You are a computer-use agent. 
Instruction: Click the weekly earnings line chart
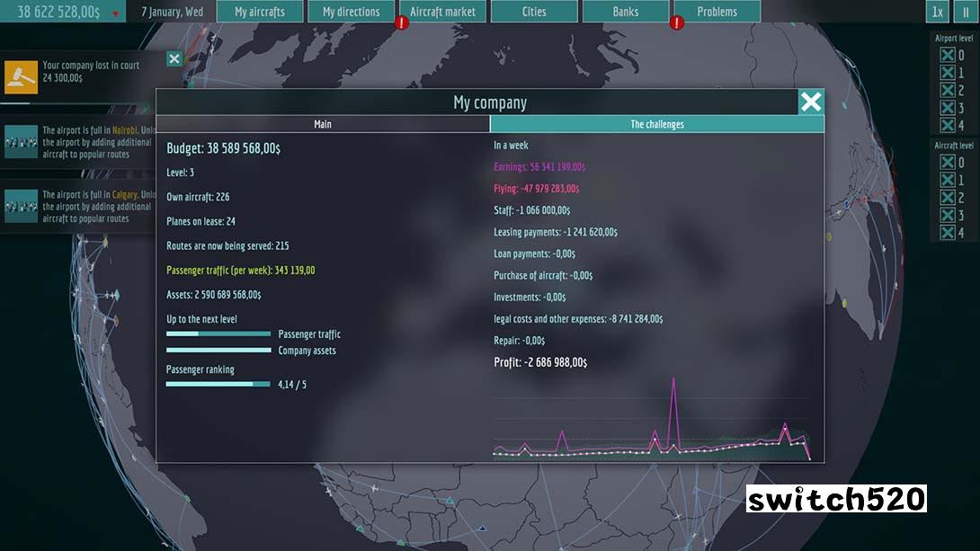(x=652, y=419)
